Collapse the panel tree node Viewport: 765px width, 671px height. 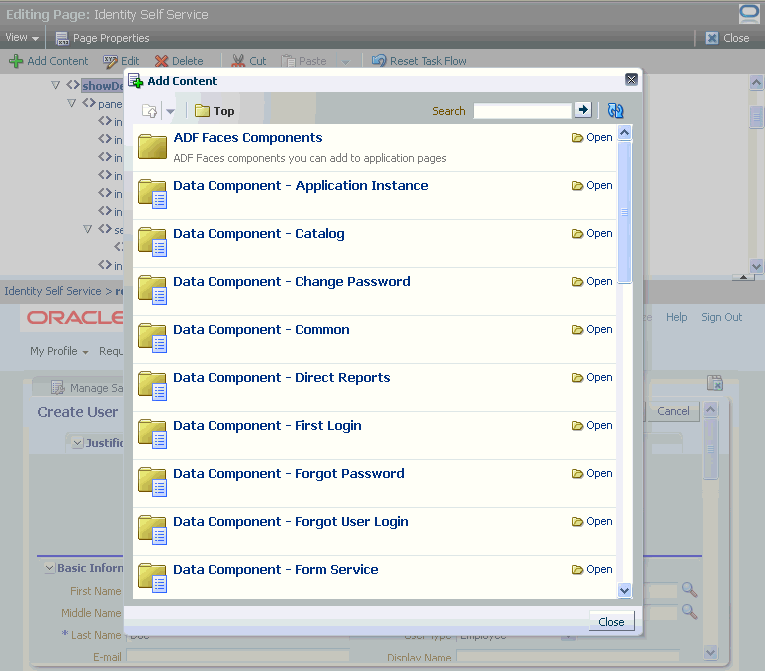72,103
